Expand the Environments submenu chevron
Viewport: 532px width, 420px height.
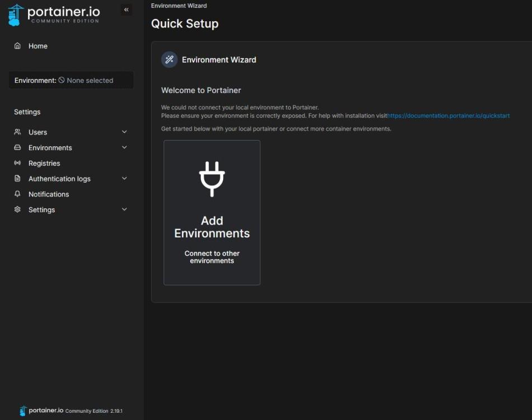click(124, 148)
